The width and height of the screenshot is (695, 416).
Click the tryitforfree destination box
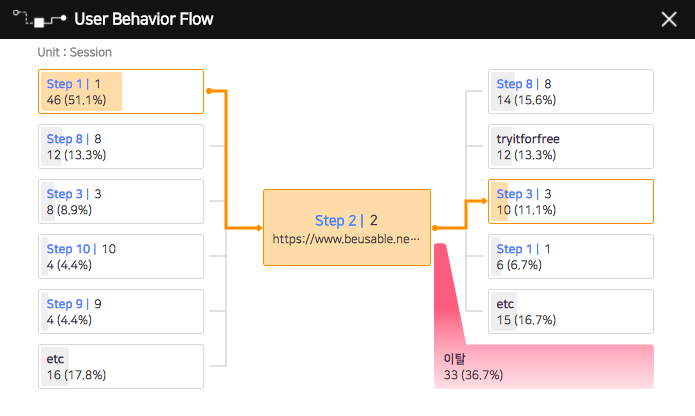[571, 146]
